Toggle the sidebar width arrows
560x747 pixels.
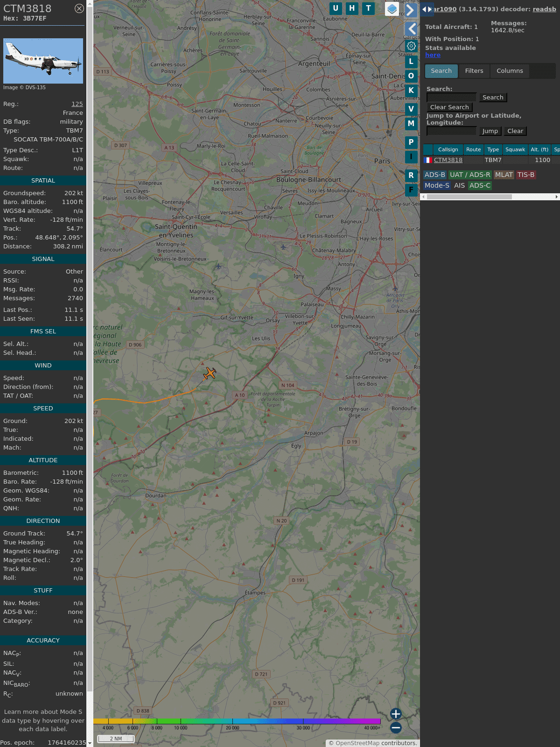coord(427,9)
